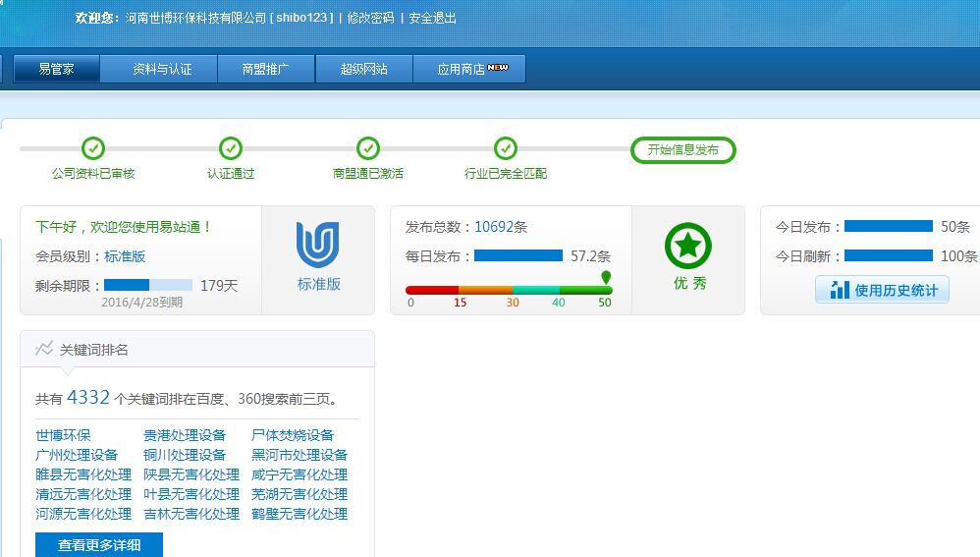Open keyword link 芜湖无害化处理

[x=299, y=494]
